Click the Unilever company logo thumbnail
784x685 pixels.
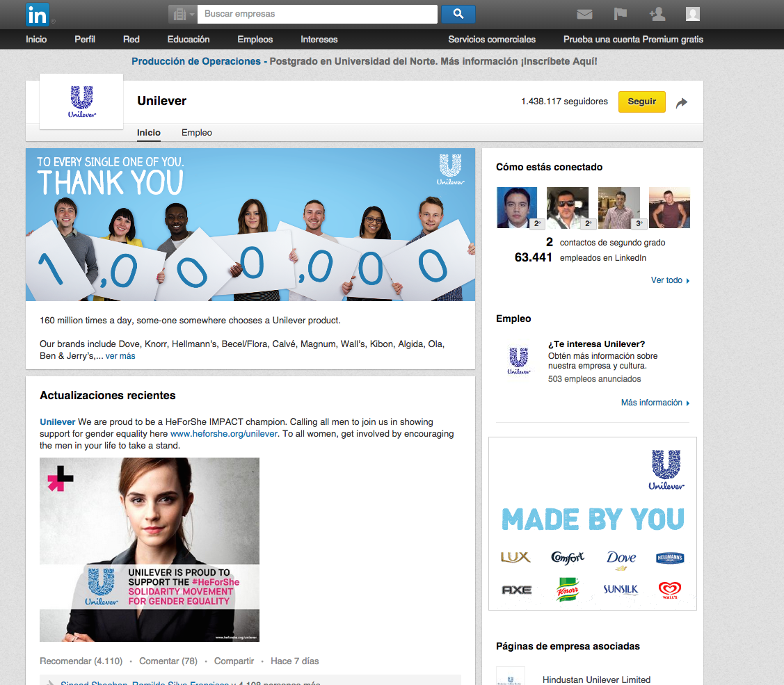(81, 102)
